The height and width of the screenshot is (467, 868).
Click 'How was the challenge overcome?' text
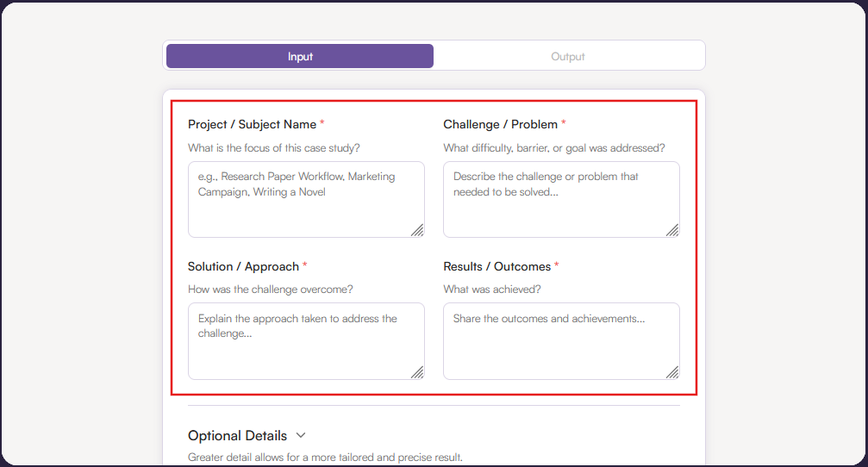270,290
